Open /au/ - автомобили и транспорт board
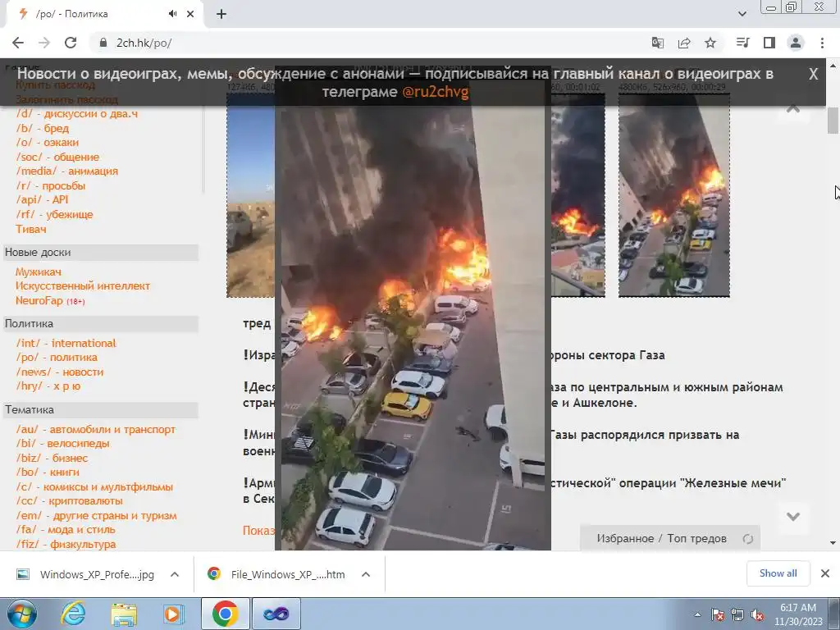840x630 pixels. 95,430
